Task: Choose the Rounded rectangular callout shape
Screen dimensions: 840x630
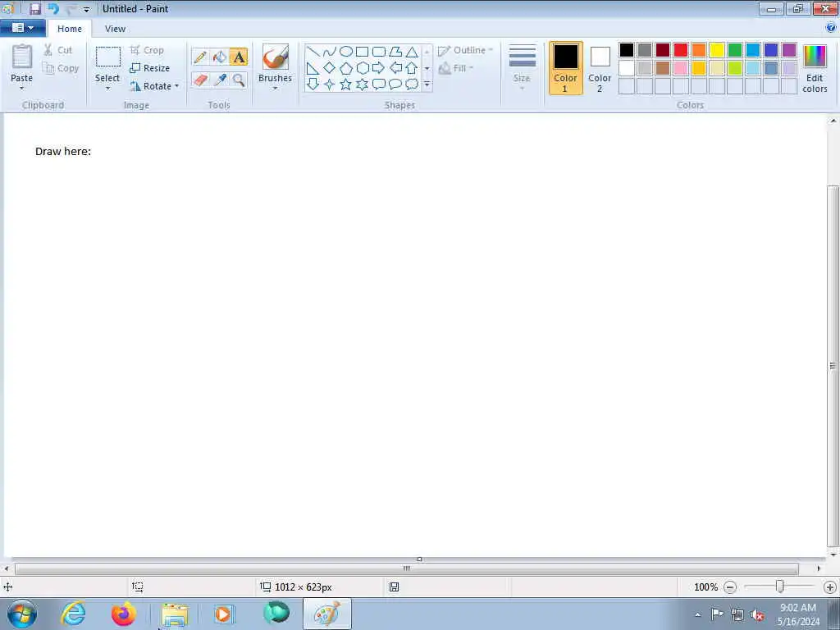Action: (x=379, y=84)
